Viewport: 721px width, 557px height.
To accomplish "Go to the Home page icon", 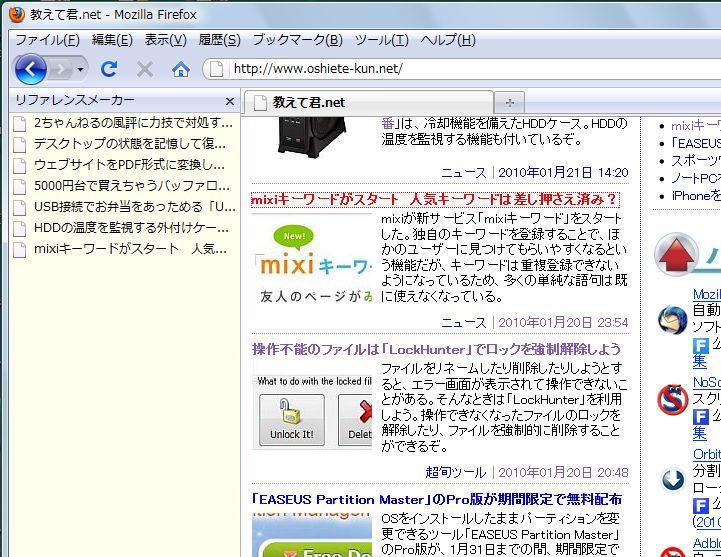I will click(181, 69).
